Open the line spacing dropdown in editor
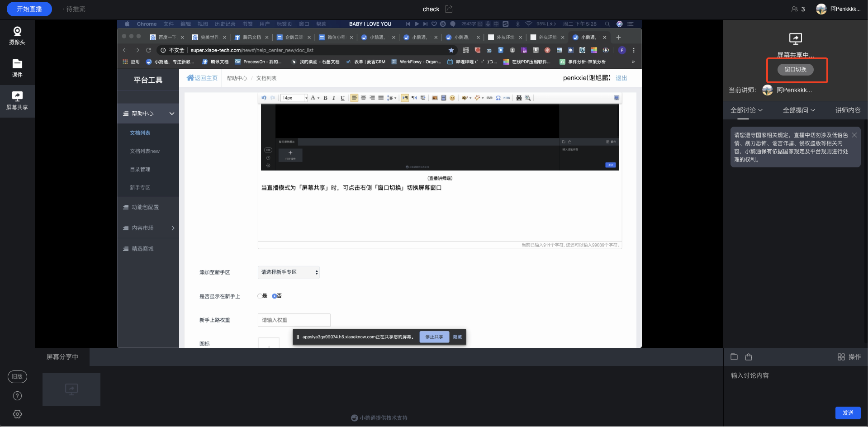Image resolution: width=868 pixels, height=427 pixels. point(392,98)
